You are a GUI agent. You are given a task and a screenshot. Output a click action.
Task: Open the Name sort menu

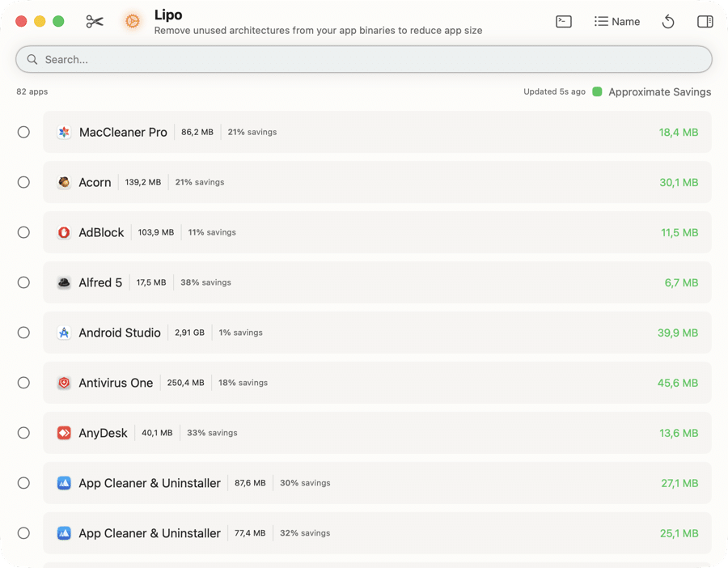click(x=617, y=21)
